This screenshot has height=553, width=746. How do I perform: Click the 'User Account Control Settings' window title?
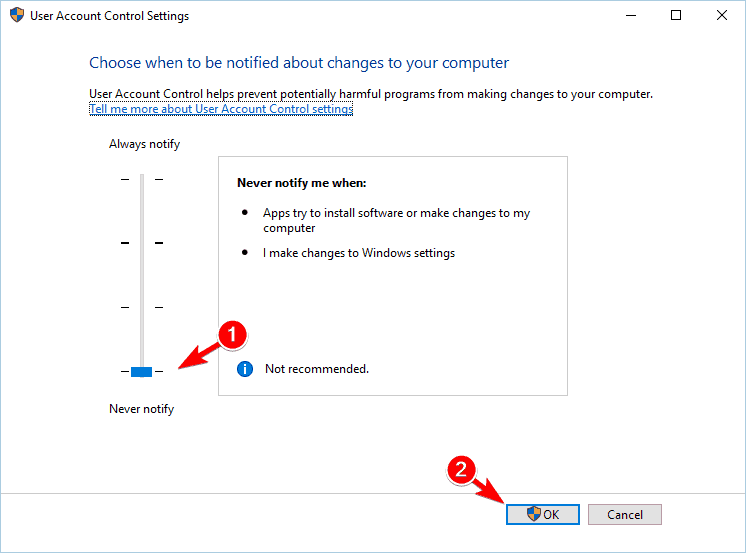(x=109, y=16)
